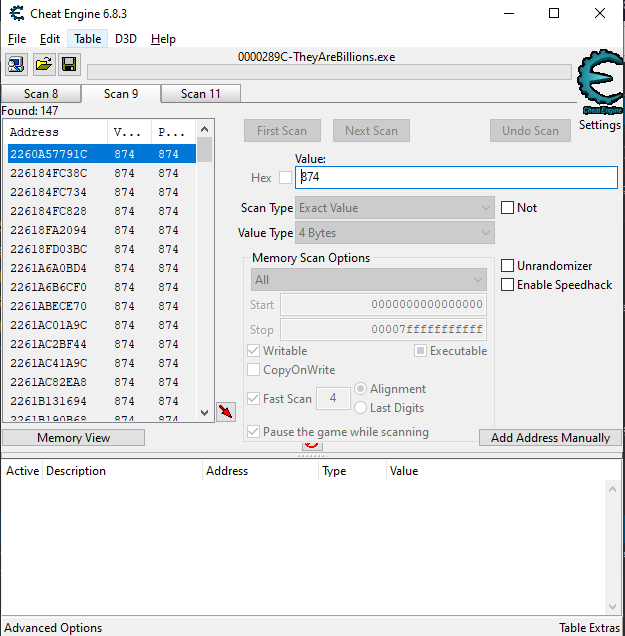Toggle the Hex checkbox
Screen dimensions: 625x636
(x=285, y=178)
